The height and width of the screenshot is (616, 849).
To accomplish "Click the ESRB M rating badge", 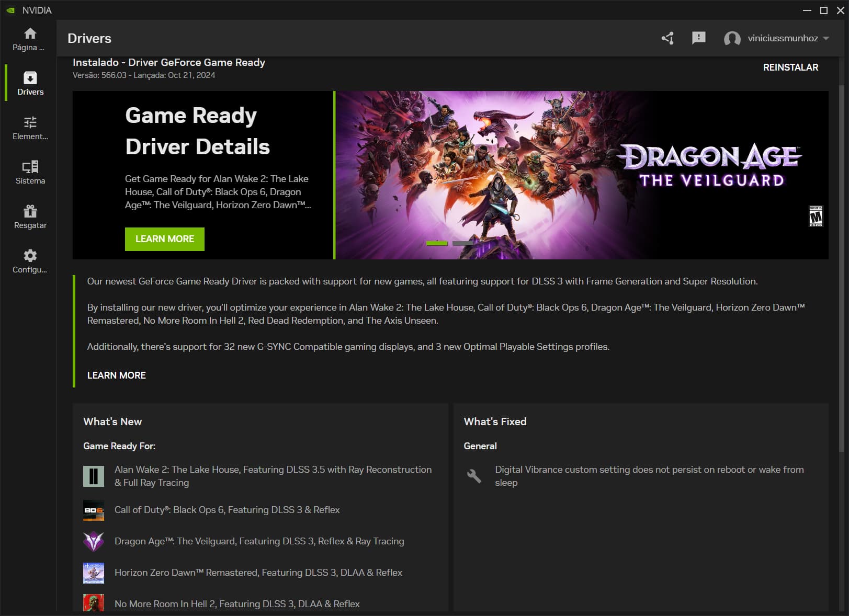I will [x=816, y=216].
